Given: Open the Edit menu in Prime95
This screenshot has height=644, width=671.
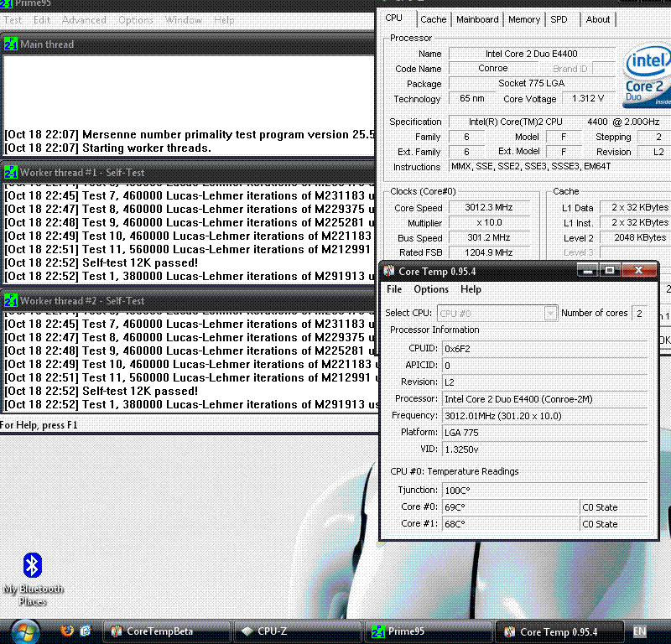Looking at the screenshot, I should coord(42,20).
